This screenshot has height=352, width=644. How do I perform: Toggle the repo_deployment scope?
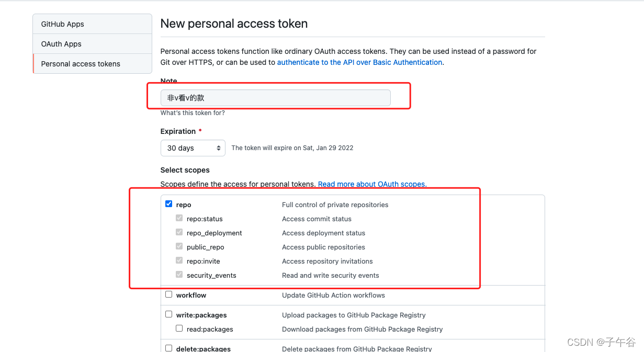coord(179,232)
